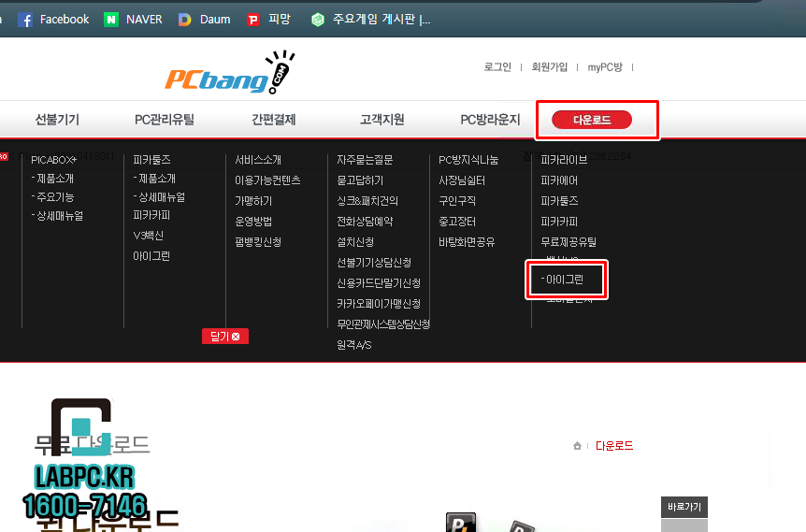806x532 pixels.
Task: Click the 바로가기 button
Action: 684,507
